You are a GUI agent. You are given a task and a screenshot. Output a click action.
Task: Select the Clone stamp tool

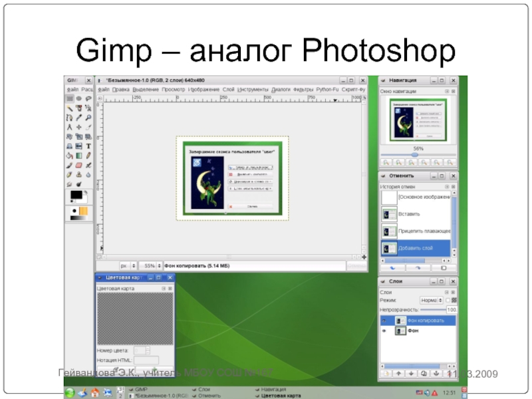tap(78, 175)
